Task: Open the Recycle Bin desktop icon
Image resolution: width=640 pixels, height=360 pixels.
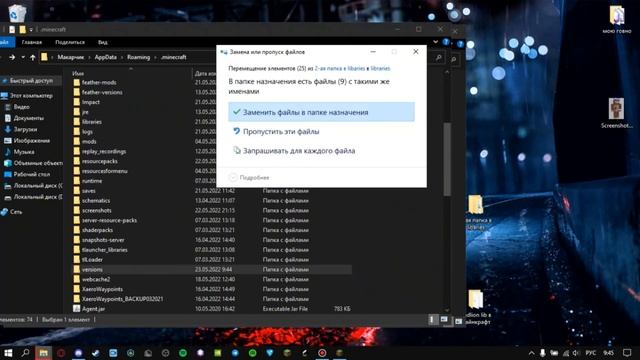Action: 17,12
